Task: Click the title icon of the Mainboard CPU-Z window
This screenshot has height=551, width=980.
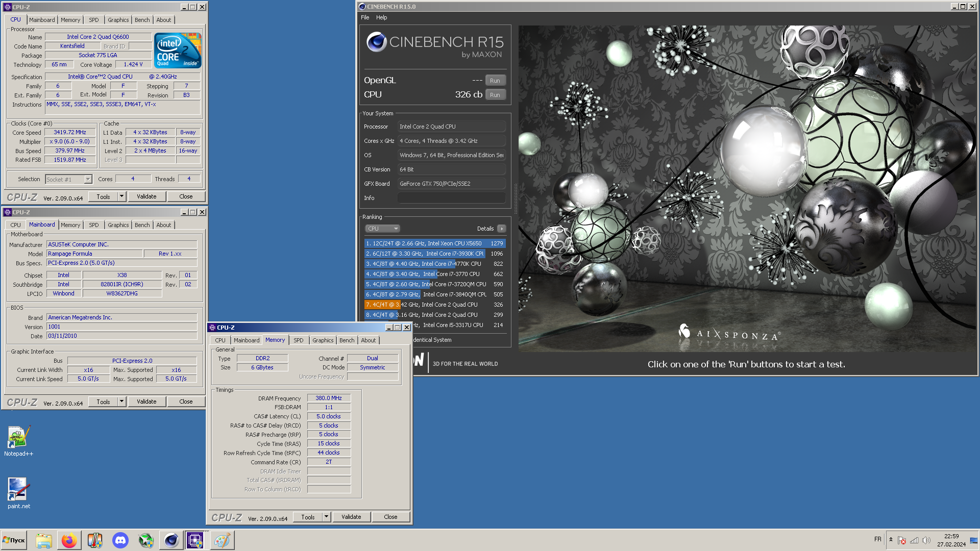Action: click(x=7, y=212)
